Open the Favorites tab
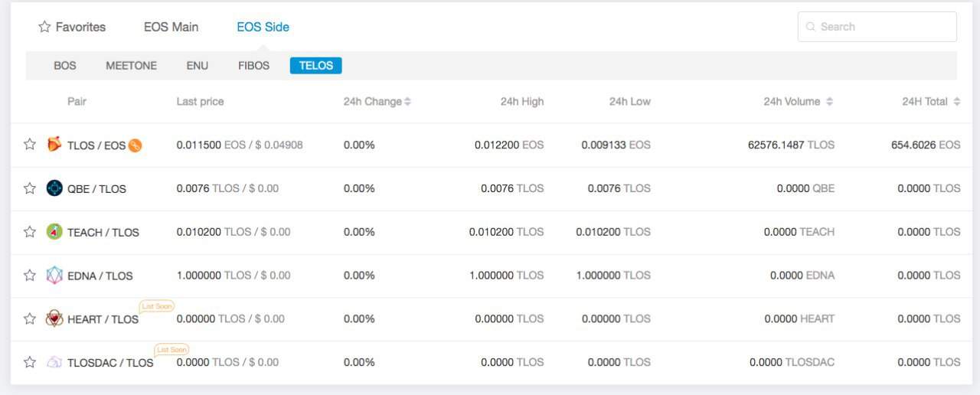 pos(72,27)
